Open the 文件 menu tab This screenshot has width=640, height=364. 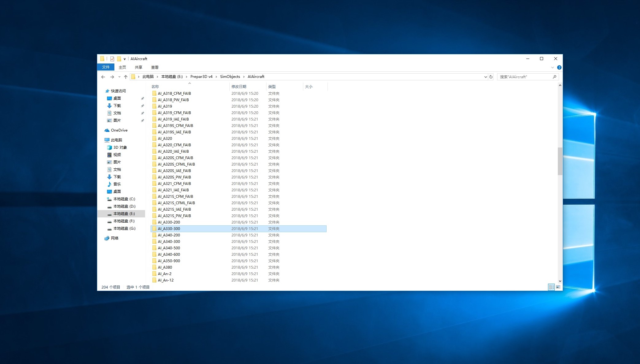pyautogui.click(x=106, y=67)
